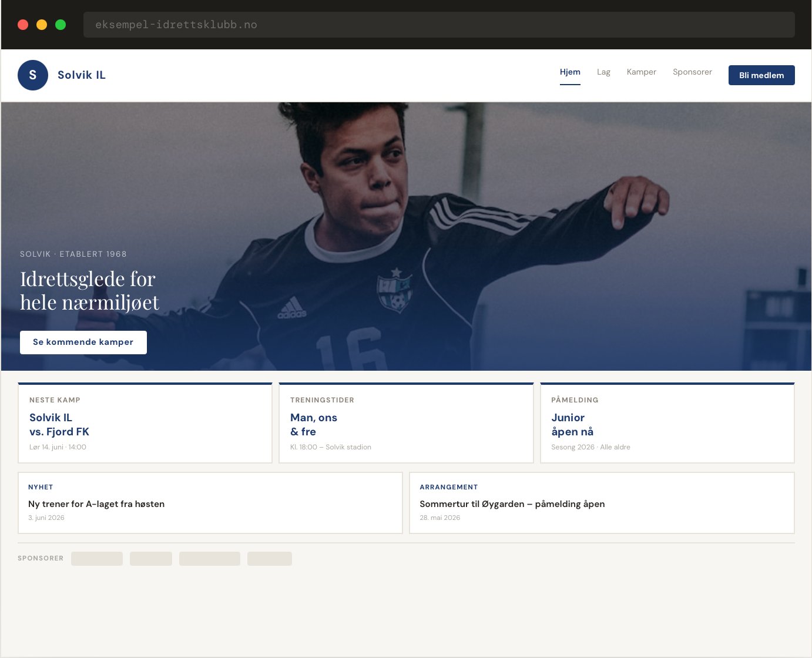This screenshot has width=812, height=658.
Task: Click the yellow minimize window dot
Action: tap(42, 25)
